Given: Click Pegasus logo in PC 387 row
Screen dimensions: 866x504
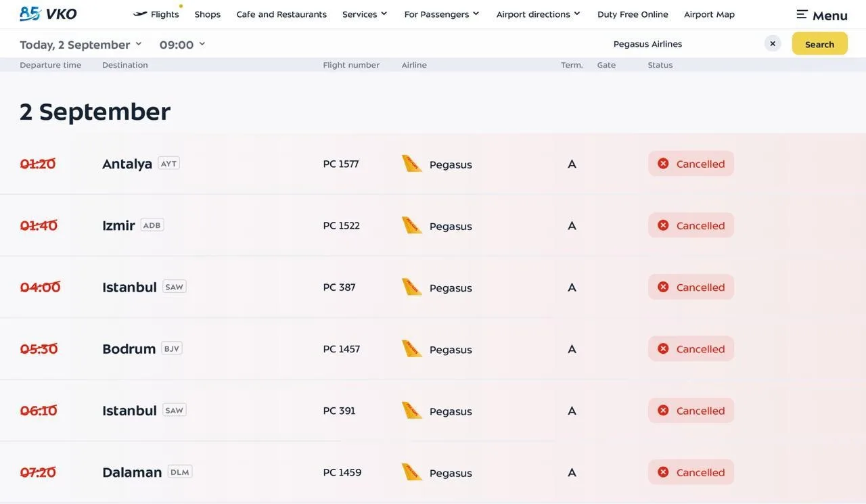Looking at the screenshot, I should (x=411, y=287).
